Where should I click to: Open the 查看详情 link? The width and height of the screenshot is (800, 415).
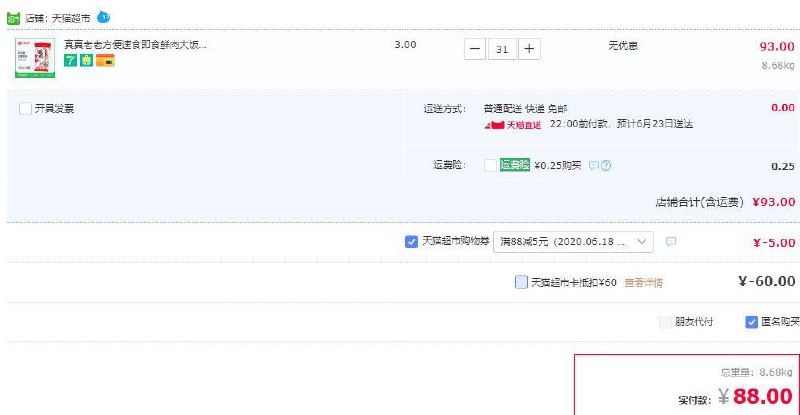643,282
